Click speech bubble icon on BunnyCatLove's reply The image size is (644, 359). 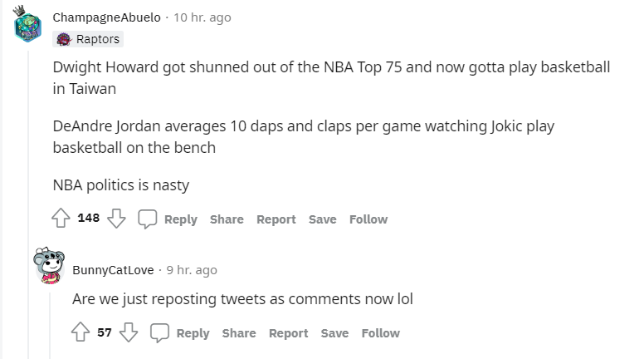click(x=159, y=332)
